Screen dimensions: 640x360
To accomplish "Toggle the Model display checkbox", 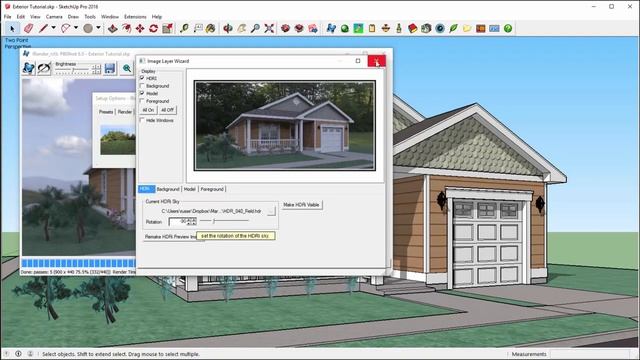I will (x=142, y=93).
